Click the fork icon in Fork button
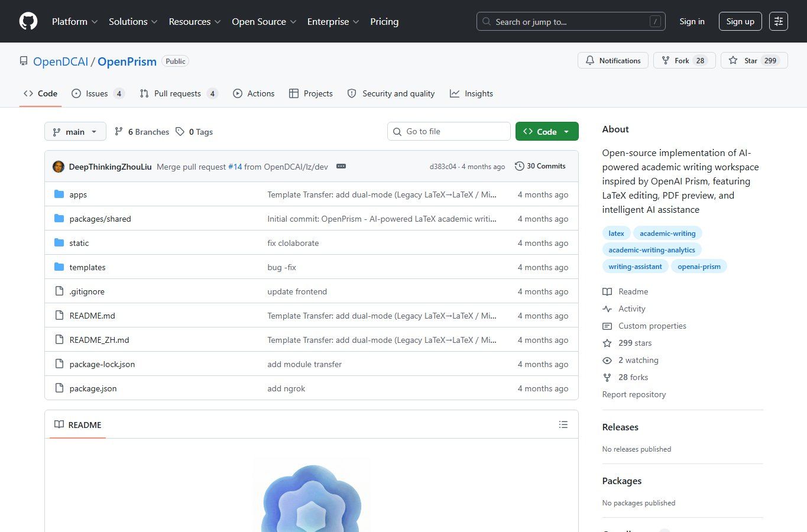807x532 pixels. pyautogui.click(x=666, y=60)
